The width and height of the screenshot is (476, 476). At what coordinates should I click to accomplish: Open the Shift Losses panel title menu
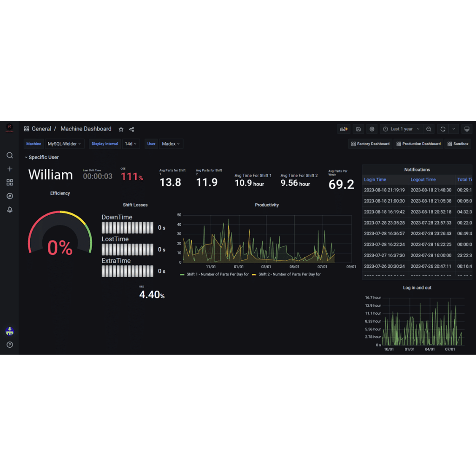click(135, 205)
